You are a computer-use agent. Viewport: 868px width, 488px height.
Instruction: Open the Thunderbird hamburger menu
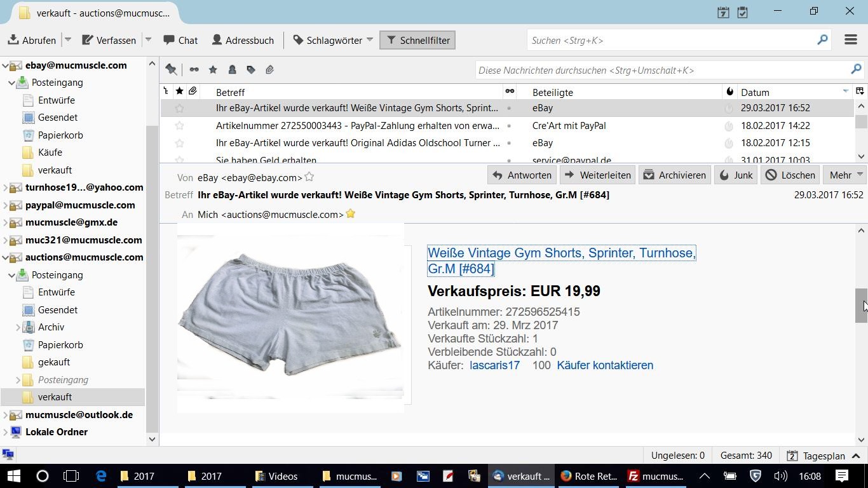point(851,40)
